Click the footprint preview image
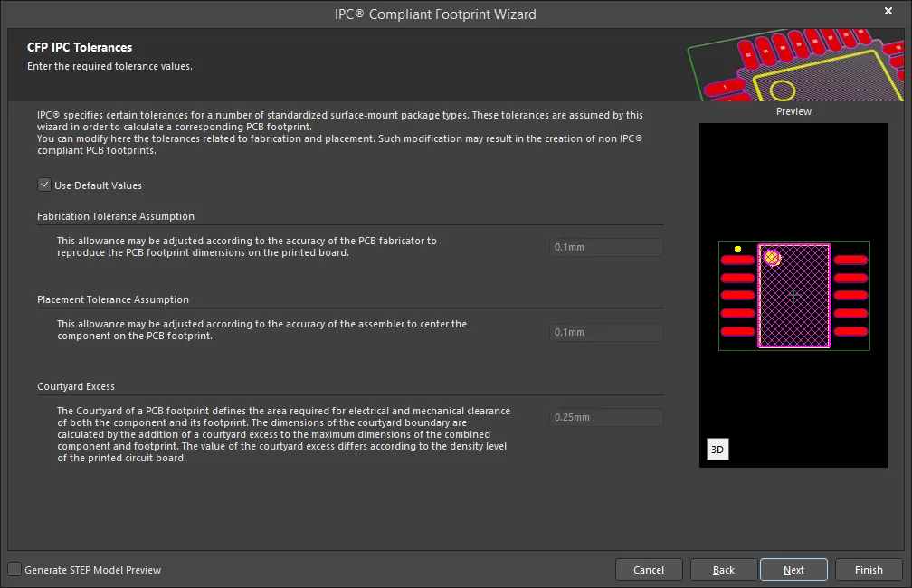The image size is (912, 588). 794,295
